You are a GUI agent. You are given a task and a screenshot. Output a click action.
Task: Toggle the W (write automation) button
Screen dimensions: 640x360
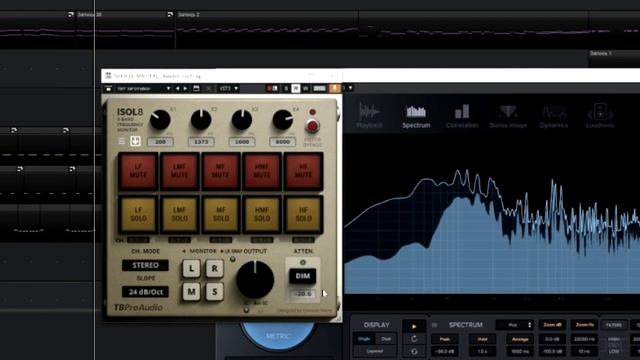point(305,89)
